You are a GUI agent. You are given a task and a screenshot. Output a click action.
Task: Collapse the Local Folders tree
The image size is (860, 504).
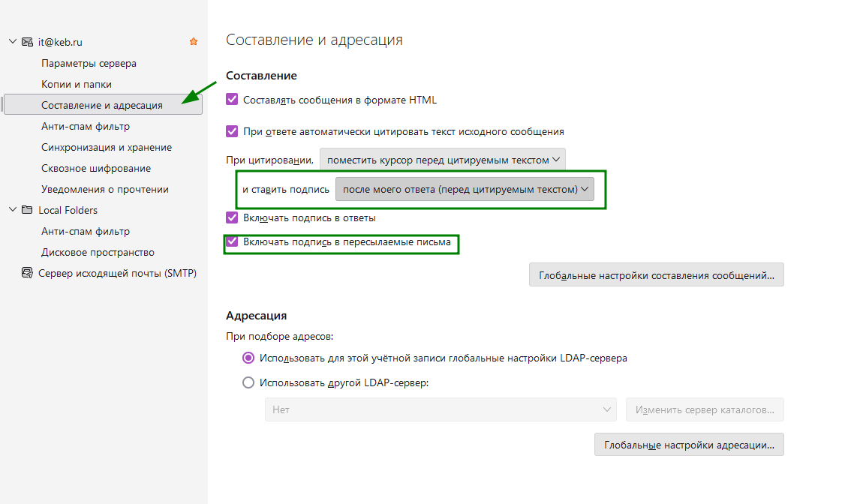pos(12,210)
